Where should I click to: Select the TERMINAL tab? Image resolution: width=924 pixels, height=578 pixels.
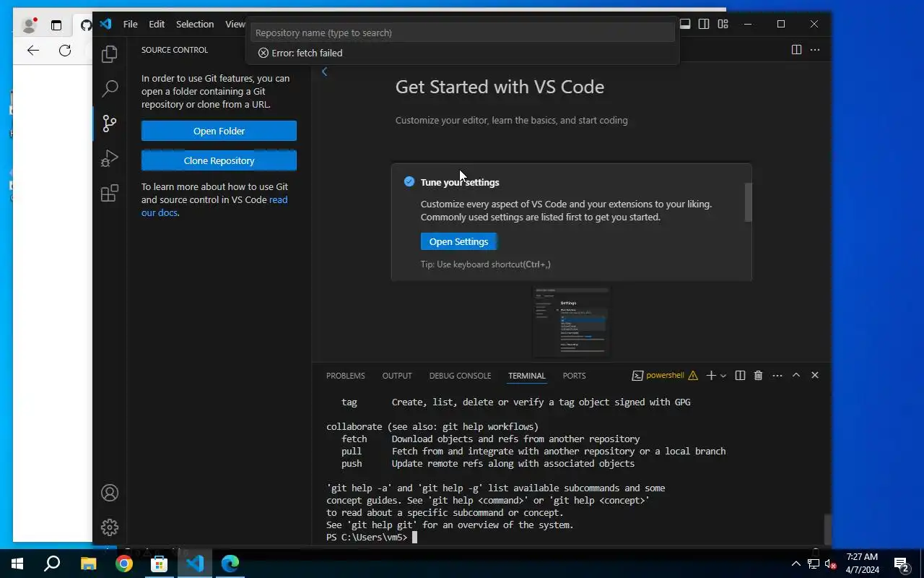(527, 376)
